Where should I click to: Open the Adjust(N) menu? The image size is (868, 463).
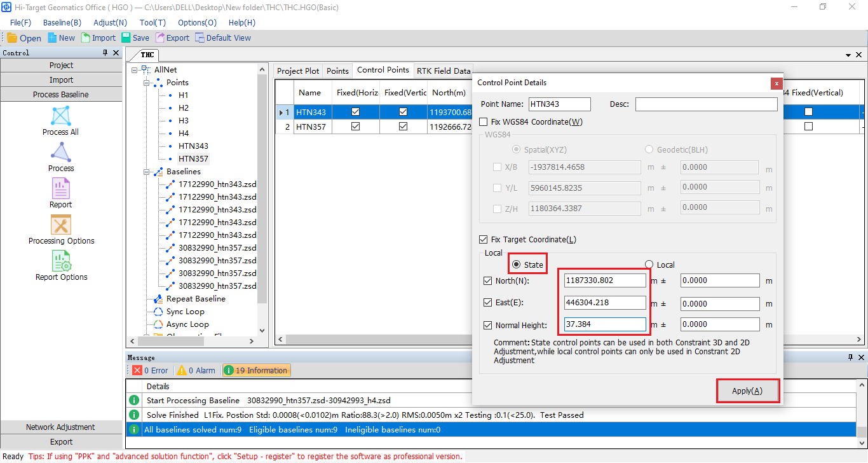click(x=110, y=22)
